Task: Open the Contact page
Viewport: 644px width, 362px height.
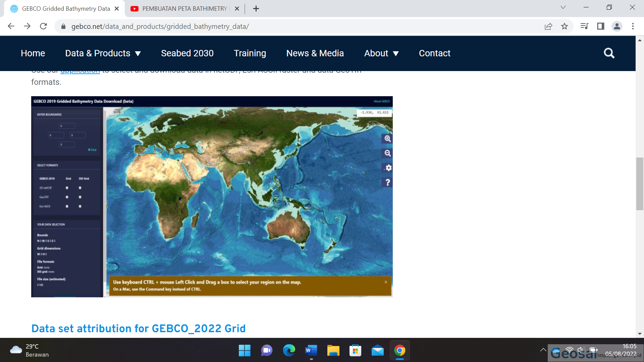Action: [x=434, y=53]
